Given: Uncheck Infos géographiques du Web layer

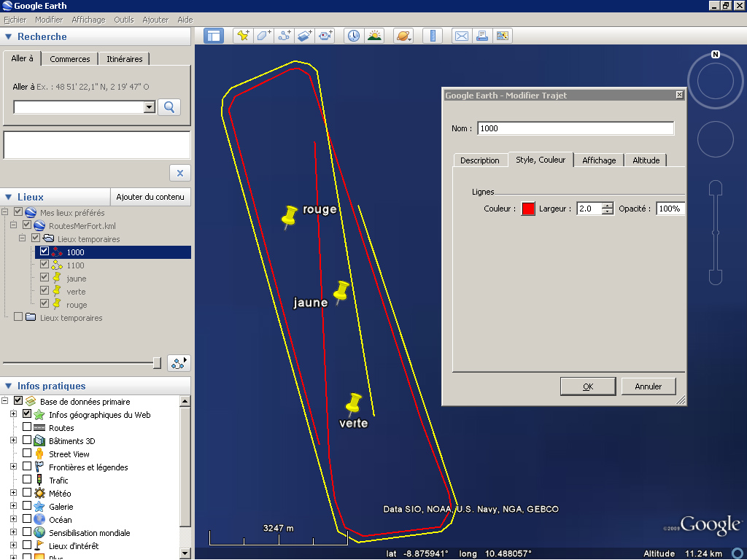Looking at the screenshot, I should (x=27, y=414).
